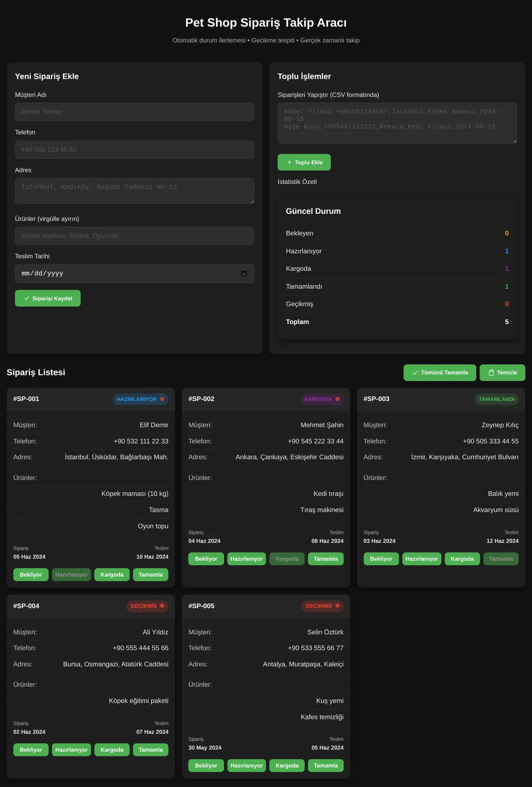532x787 pixels.
Task: Click the TAMAMLANDI badge on SP-003
Action: pyautogui.click(x=497, y=399)
